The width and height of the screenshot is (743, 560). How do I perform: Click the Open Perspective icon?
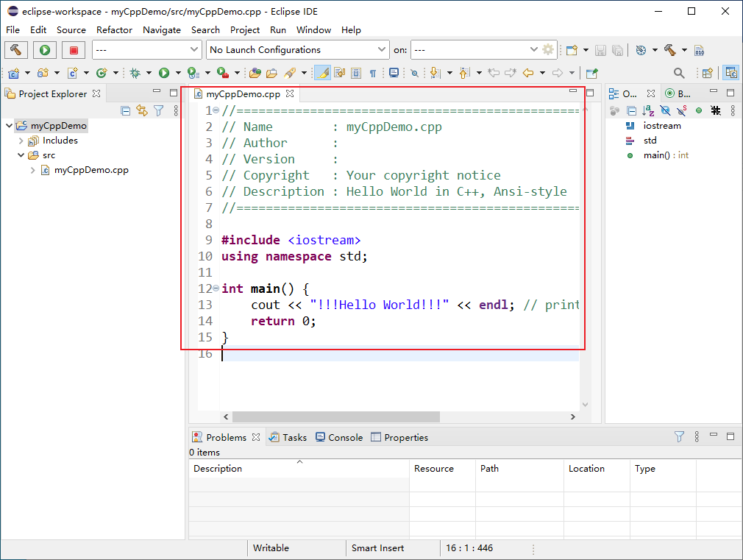click(x=708, y=73)
